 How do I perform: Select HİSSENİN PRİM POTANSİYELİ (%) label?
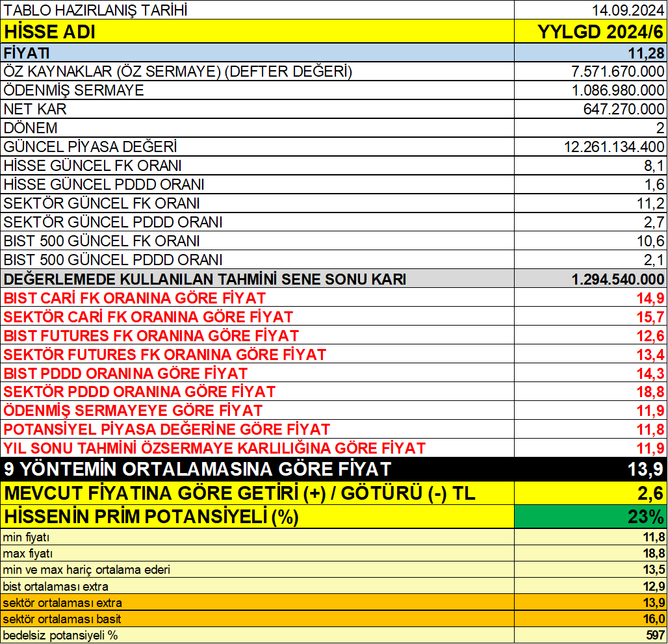151,517
